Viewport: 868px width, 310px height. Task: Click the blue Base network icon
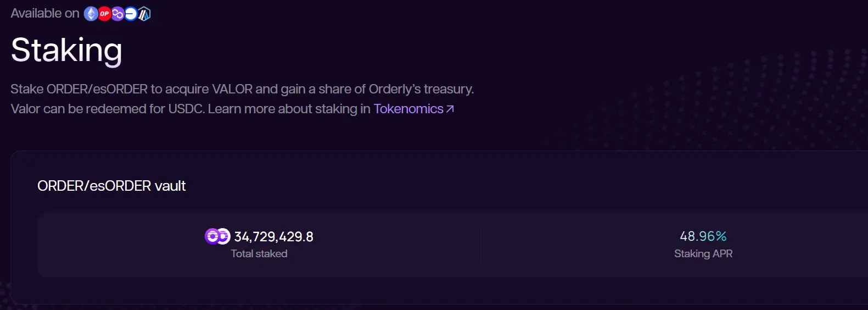click(131, 14)
